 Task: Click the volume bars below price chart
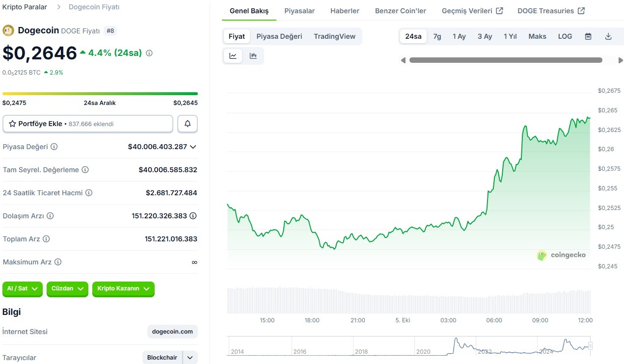click(x=409, y=300)
